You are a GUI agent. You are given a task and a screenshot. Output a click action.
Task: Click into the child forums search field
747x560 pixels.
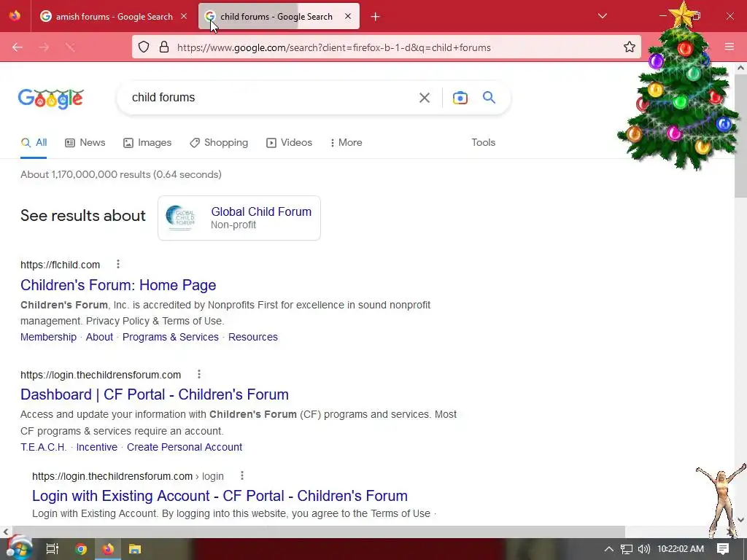(x=267, y=98)
